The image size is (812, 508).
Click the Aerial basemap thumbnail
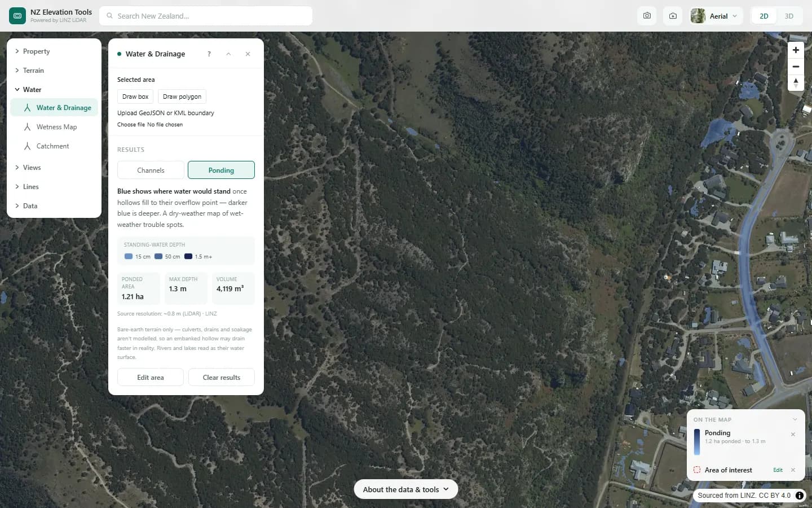click(698, 16)
